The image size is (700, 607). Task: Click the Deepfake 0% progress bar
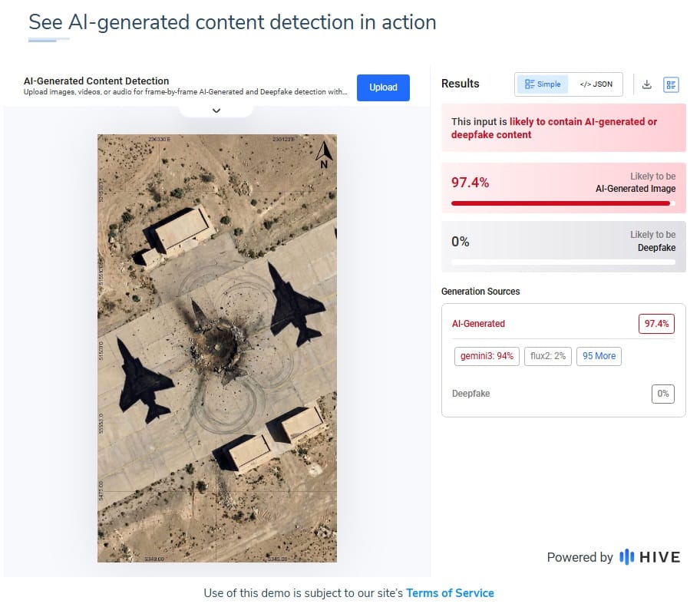563,262
